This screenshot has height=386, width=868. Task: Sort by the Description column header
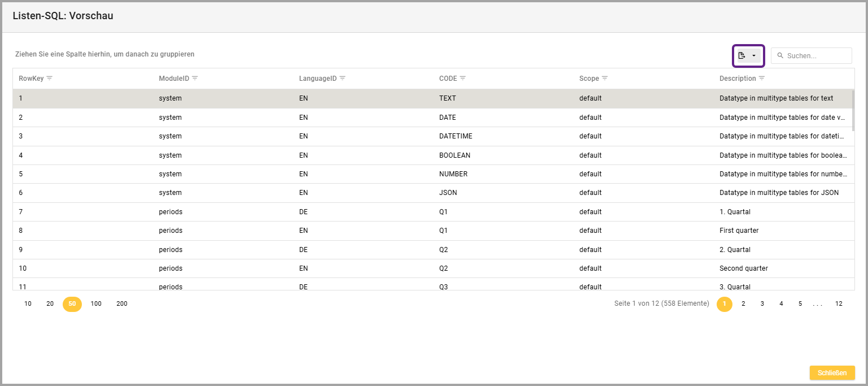(737, 79)
